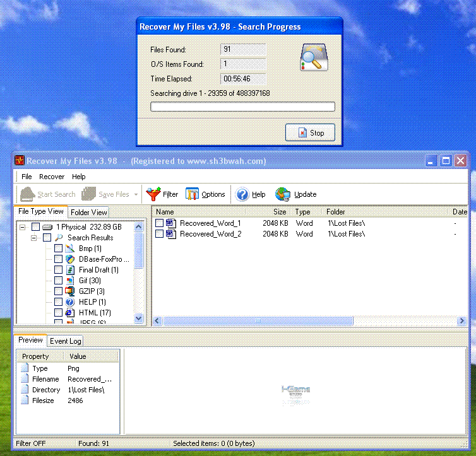This screenshot has height=456, width=476.
Task: Collapse the 1 Physical drive node
Action: [23, 227]
